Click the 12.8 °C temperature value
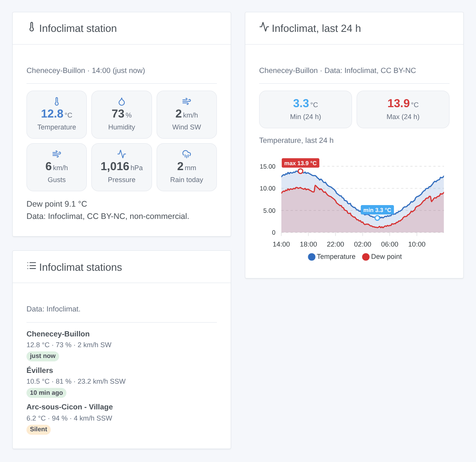Image resolution: width=476 pixels, height=462 pixels. pyautogui.click(x=56, y=114)
